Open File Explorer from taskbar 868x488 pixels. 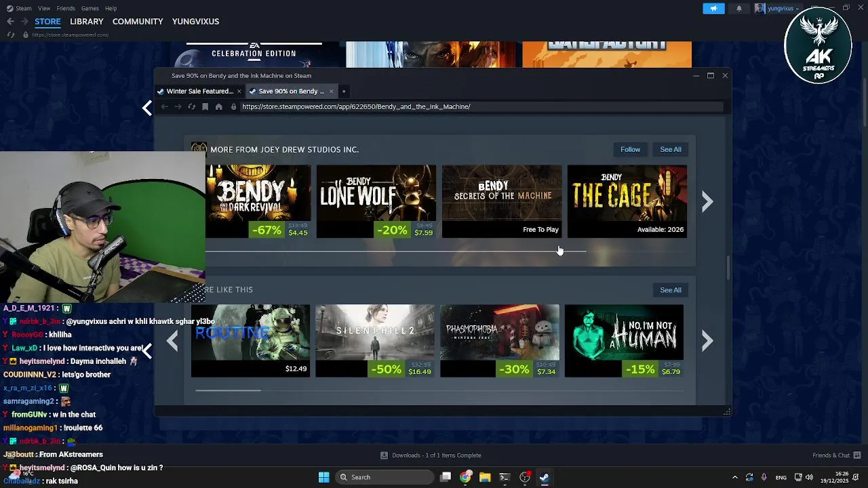tap(485, 477)
